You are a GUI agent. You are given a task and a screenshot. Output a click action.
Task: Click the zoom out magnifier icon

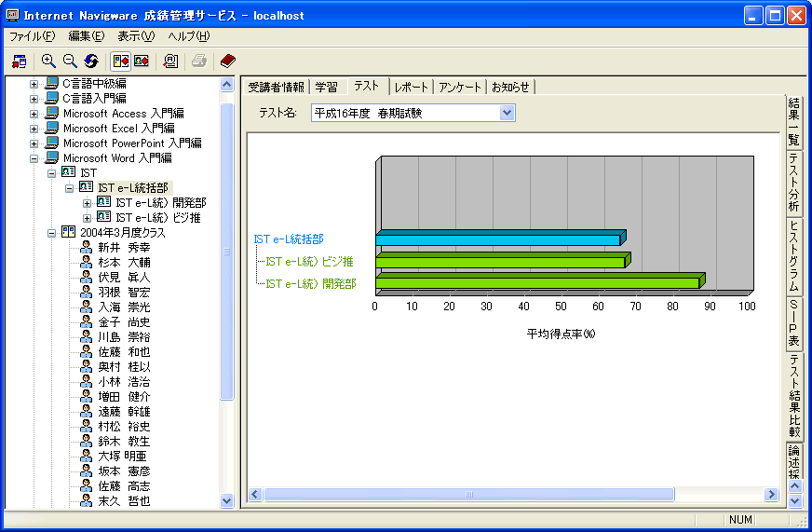pos(70,61)
